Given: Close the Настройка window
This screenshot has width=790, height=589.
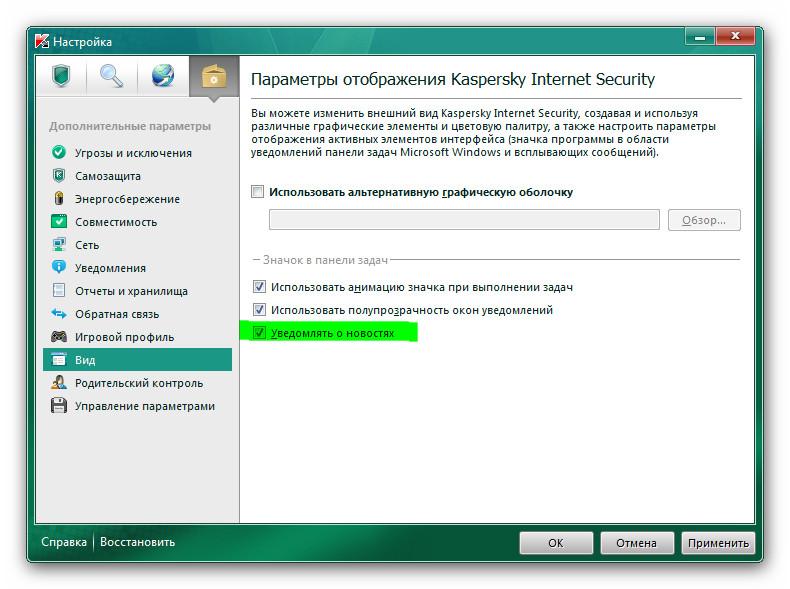Looking at the screenshot, I should point(735,36).
